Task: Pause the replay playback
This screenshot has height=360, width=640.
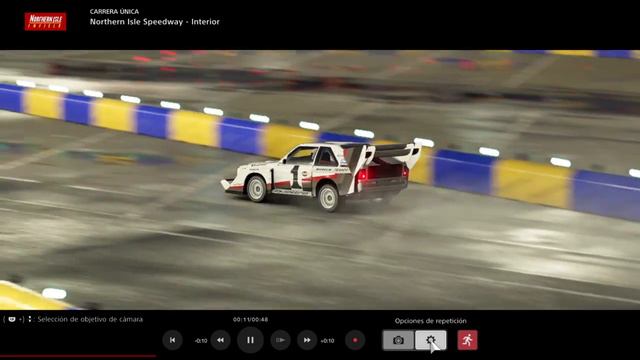Action: pos(250,340)
